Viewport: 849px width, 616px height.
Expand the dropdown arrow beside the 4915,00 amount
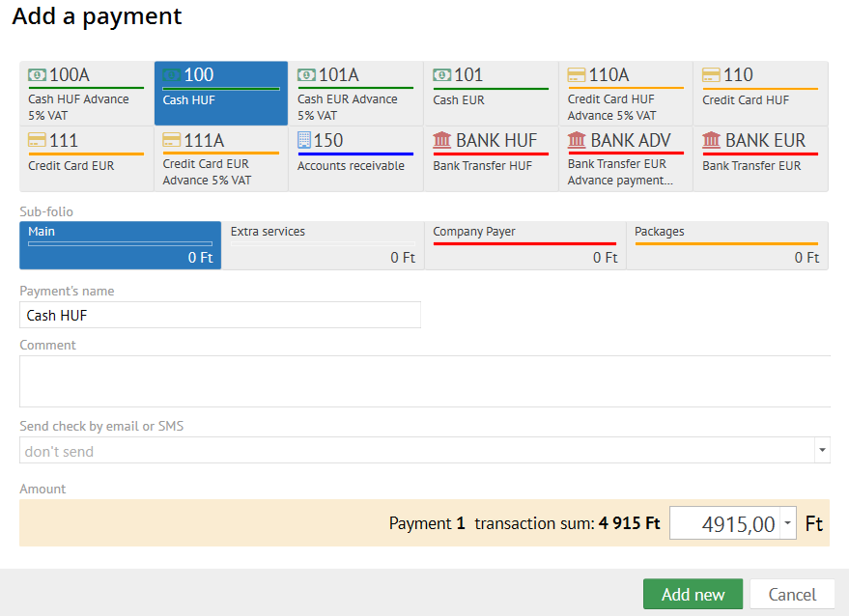click(x=788, y=524)
